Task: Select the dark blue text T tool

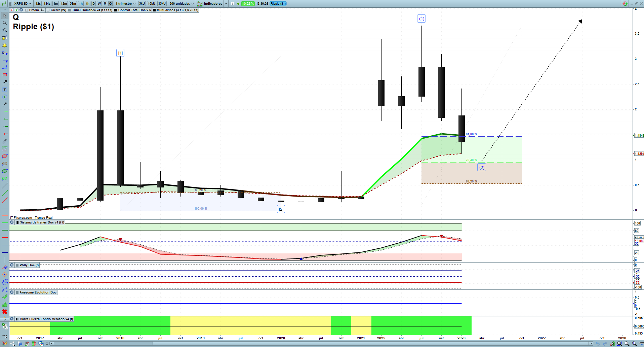Action: pos(5,90)
